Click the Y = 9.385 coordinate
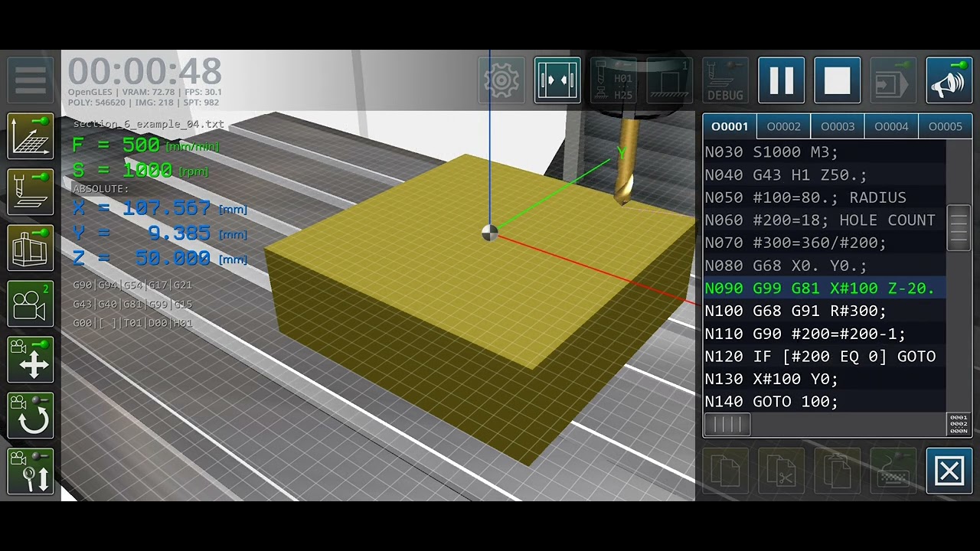The image size is (980, 551). (x=160, y=233)
